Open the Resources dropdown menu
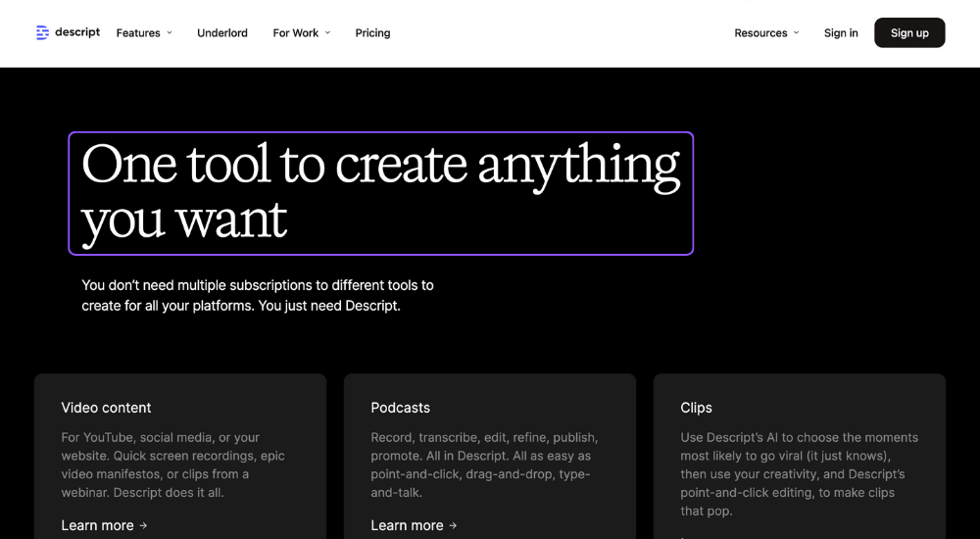980x539 pixels. 766,33
